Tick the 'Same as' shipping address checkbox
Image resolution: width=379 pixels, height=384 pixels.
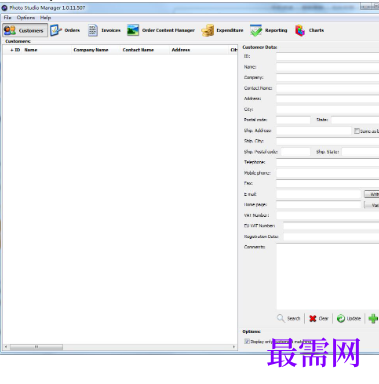357,131
